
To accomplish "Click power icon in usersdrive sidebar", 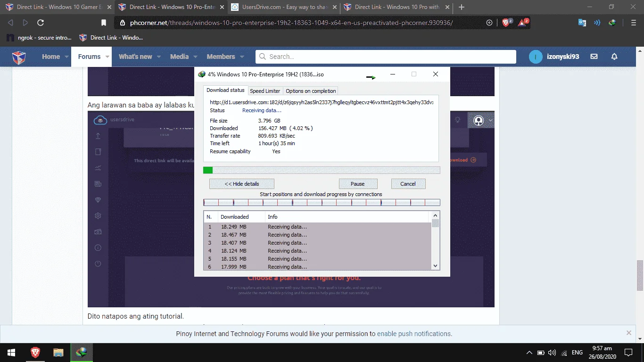I will coord(98,263).
